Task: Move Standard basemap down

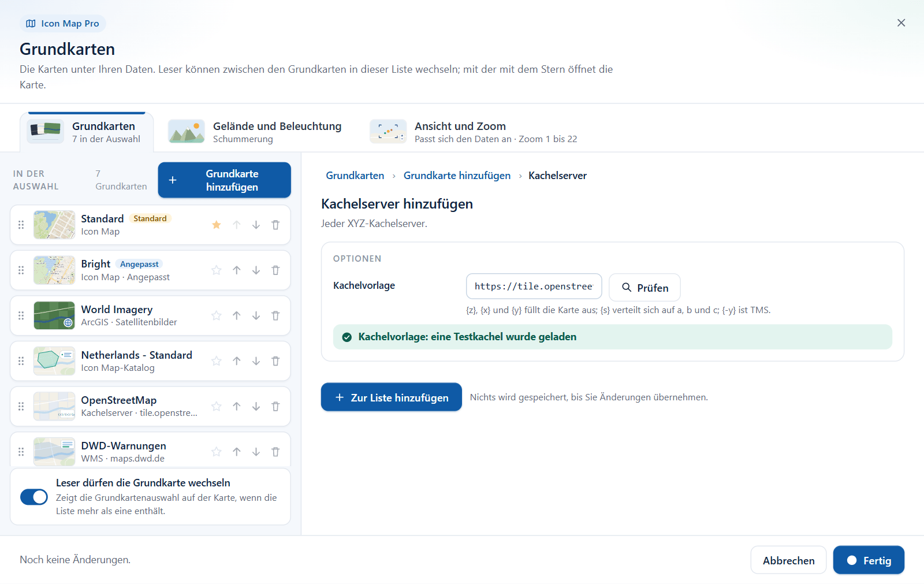Action: [x=256, y=225]
